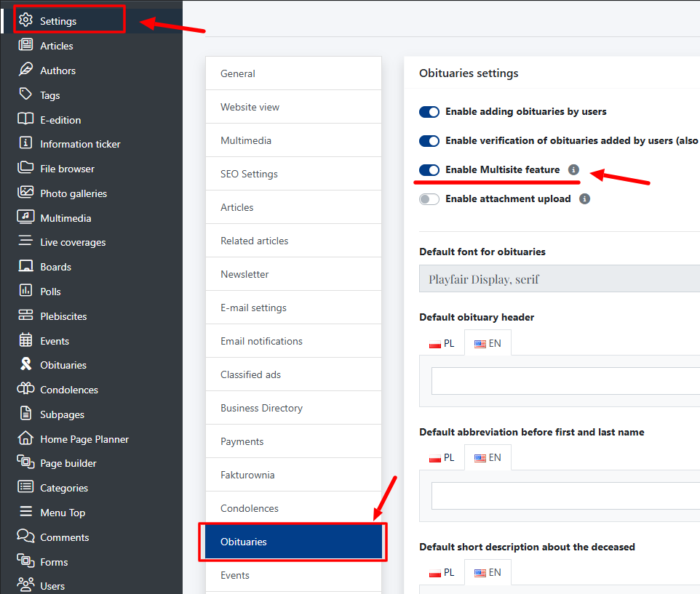
Task: Click the Tags label icon
Action: [25, 94]
